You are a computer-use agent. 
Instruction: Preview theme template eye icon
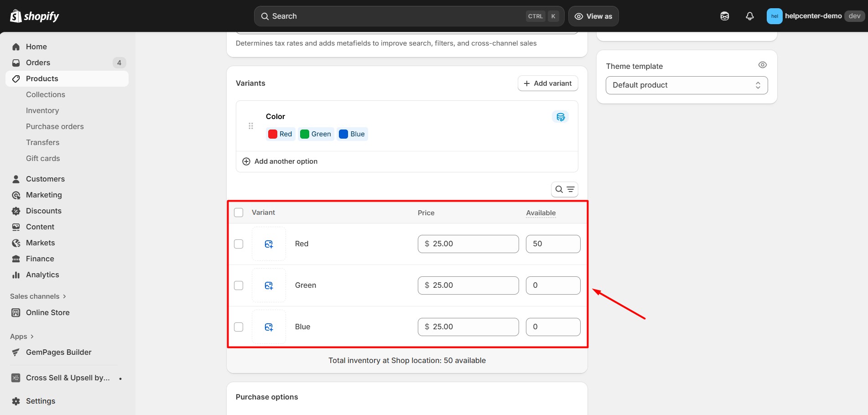762,65
